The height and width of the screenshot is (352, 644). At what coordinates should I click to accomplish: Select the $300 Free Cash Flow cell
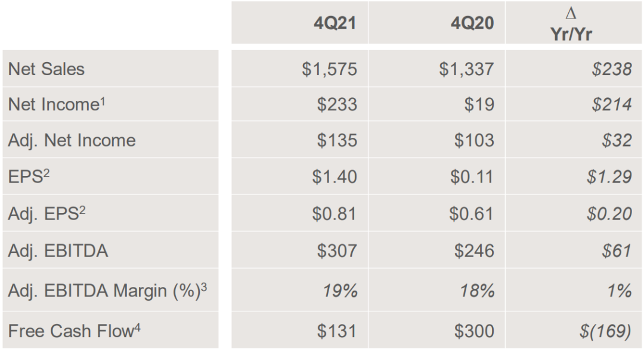tap(474, 331)
